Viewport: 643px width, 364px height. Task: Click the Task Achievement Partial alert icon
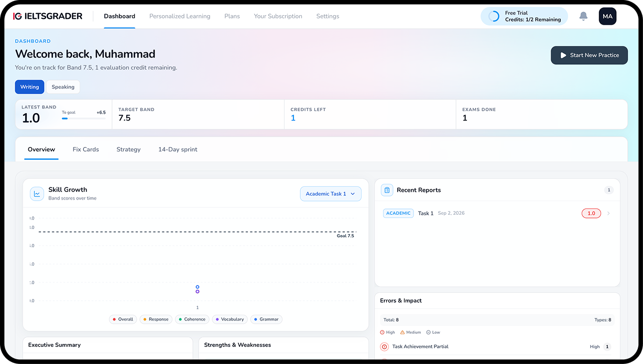[384, 347]
